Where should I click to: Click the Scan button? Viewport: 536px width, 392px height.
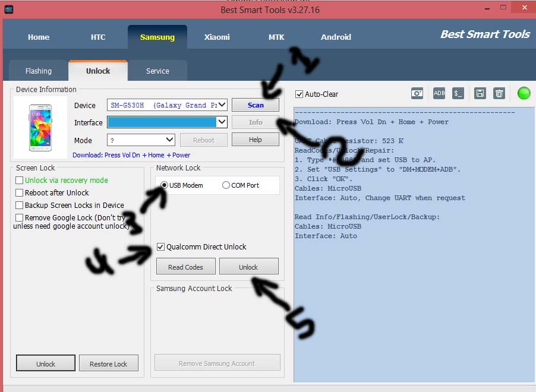(x=256, y=105)
